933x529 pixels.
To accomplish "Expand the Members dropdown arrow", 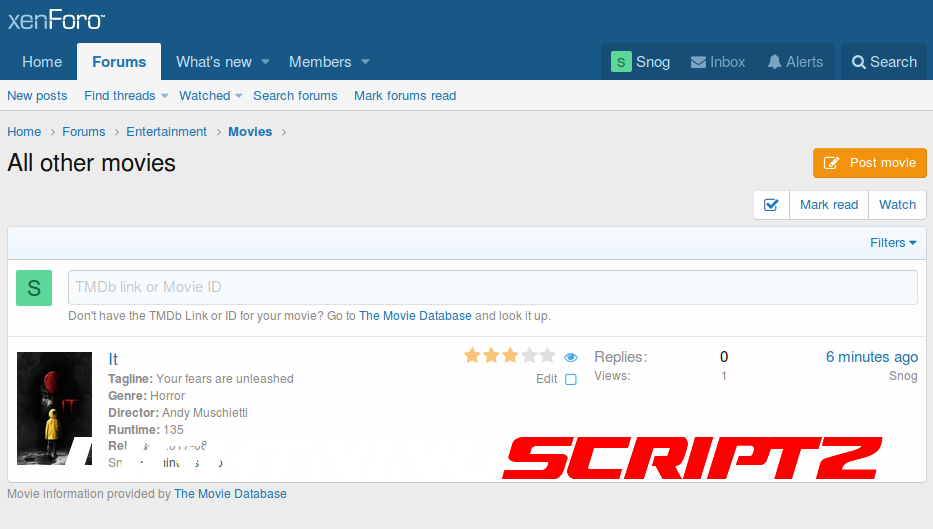I will [365, 62].
